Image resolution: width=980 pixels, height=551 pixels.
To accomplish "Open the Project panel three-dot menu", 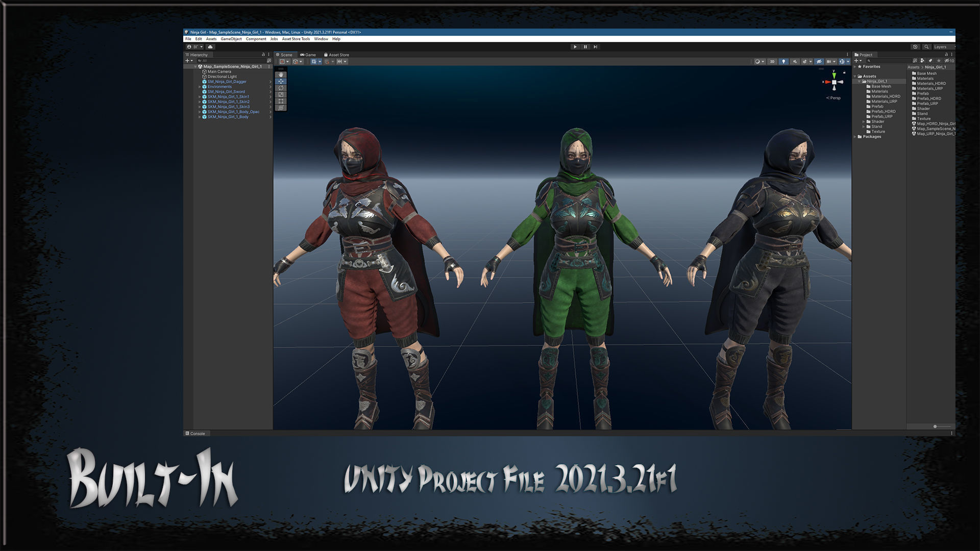I will (951, 55).
